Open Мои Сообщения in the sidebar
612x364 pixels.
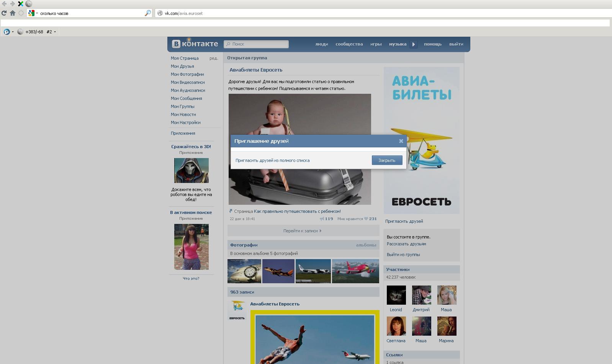(187, 98)
